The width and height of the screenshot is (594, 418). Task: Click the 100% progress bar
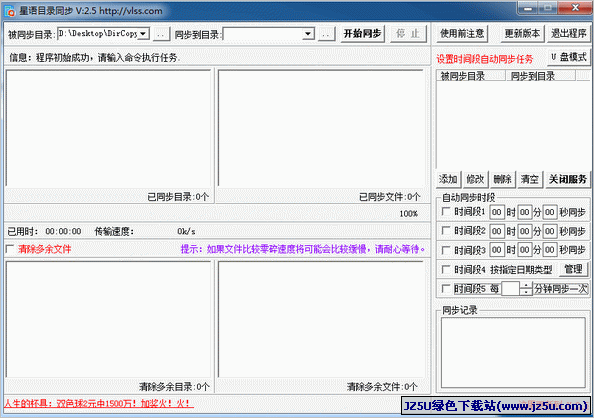[x=217, y=213]
